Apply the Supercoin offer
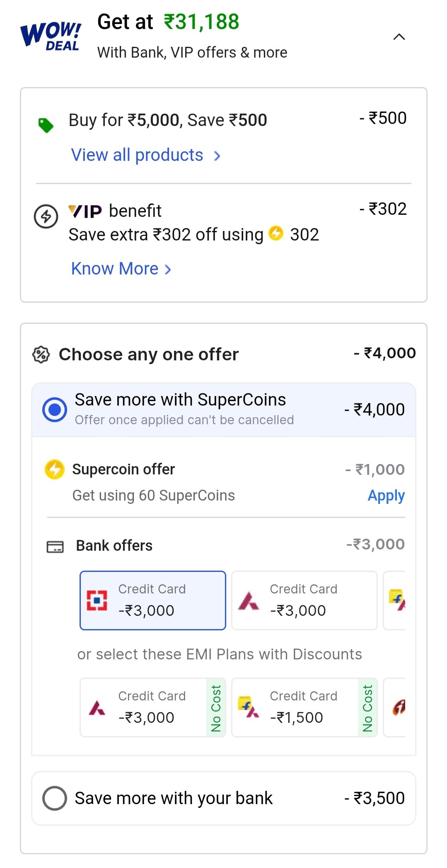Screen dimensions: 447x868 click(386, 496)
